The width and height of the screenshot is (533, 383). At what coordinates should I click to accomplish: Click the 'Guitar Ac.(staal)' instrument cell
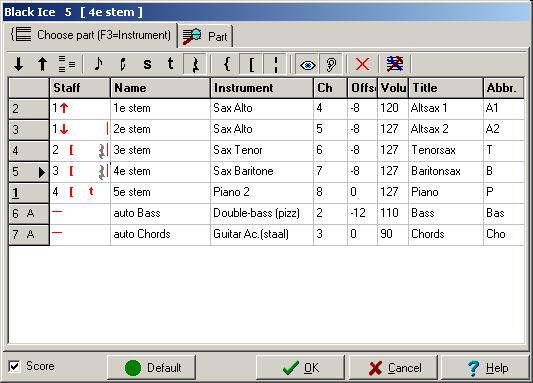coord(262,234)
